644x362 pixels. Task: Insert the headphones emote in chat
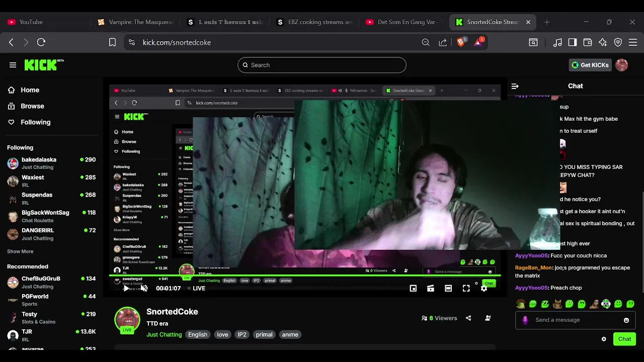tap(606, 304)
